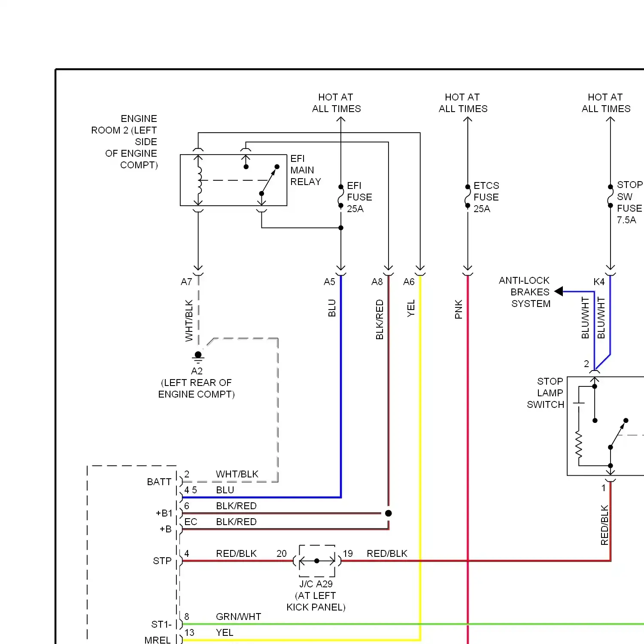Click the RED/BLK label right of pin 19
Viewport: 644px width, 644px height.
point(387,553)
